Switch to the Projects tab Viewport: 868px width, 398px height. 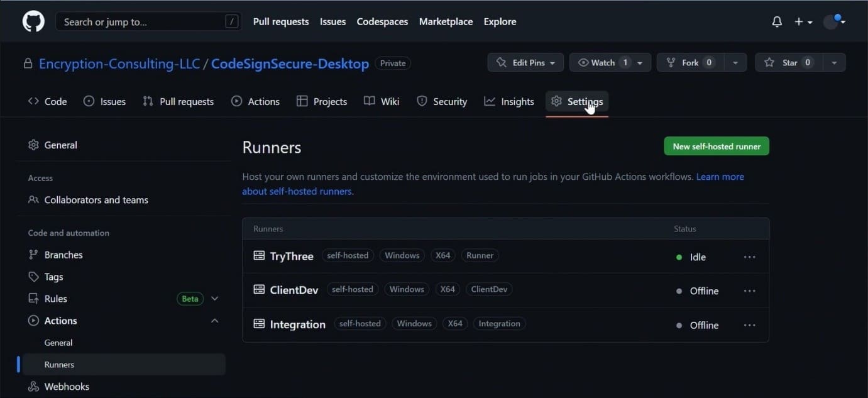[322, 101]
